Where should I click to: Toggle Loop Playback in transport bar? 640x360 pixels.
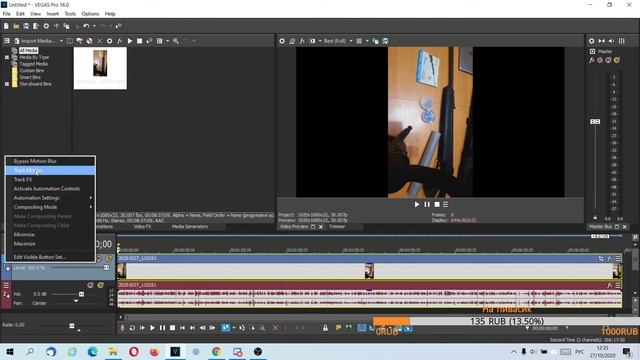click(x=132, y=328)
